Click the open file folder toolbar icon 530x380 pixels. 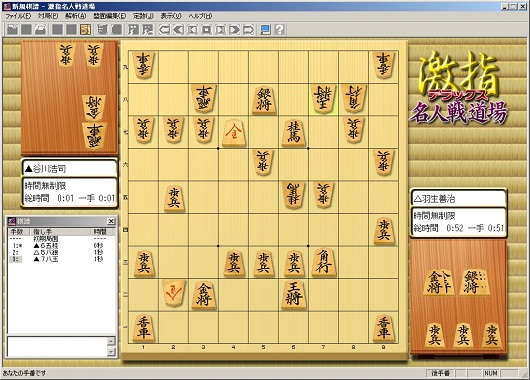pos(12,30)
